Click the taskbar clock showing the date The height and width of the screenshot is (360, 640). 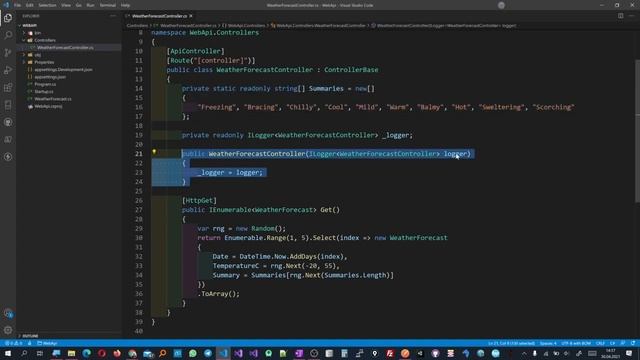point(611,353)
